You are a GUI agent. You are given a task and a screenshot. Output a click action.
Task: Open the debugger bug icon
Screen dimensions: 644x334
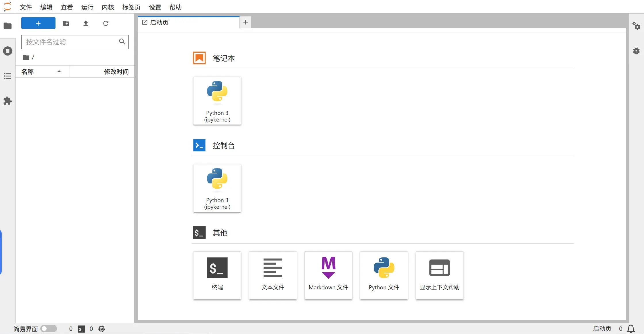click(x=636, y=51)
